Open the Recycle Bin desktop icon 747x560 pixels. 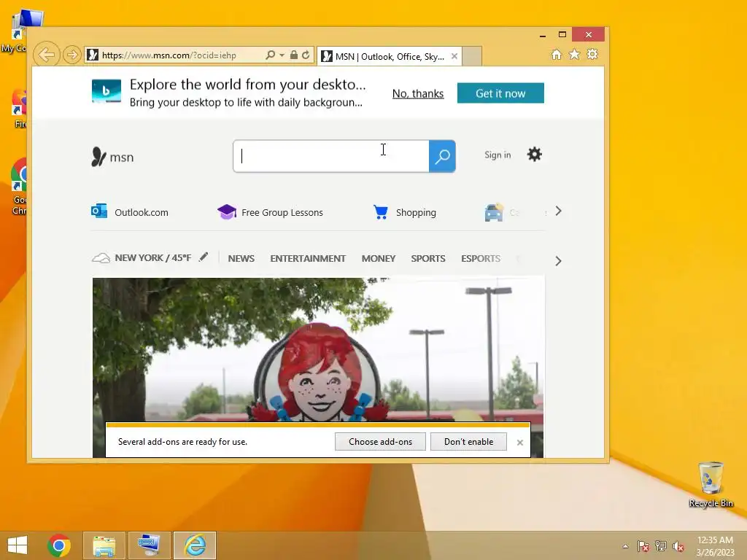coord(711,484)
